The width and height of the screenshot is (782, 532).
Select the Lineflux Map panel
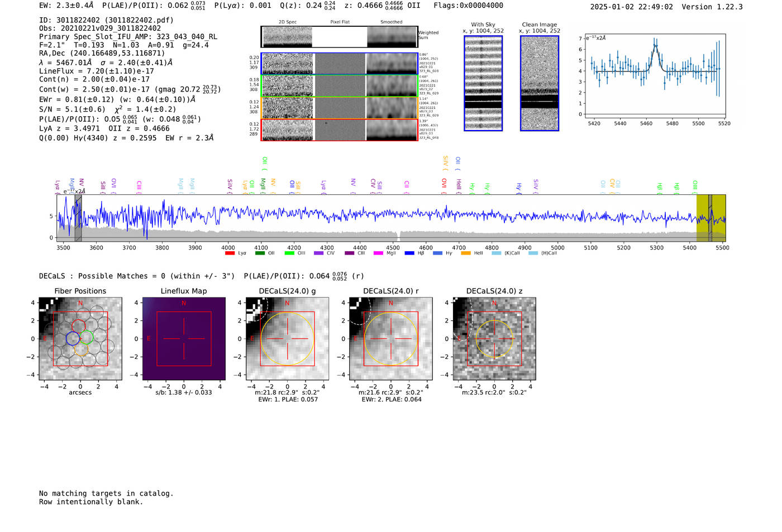184,338
